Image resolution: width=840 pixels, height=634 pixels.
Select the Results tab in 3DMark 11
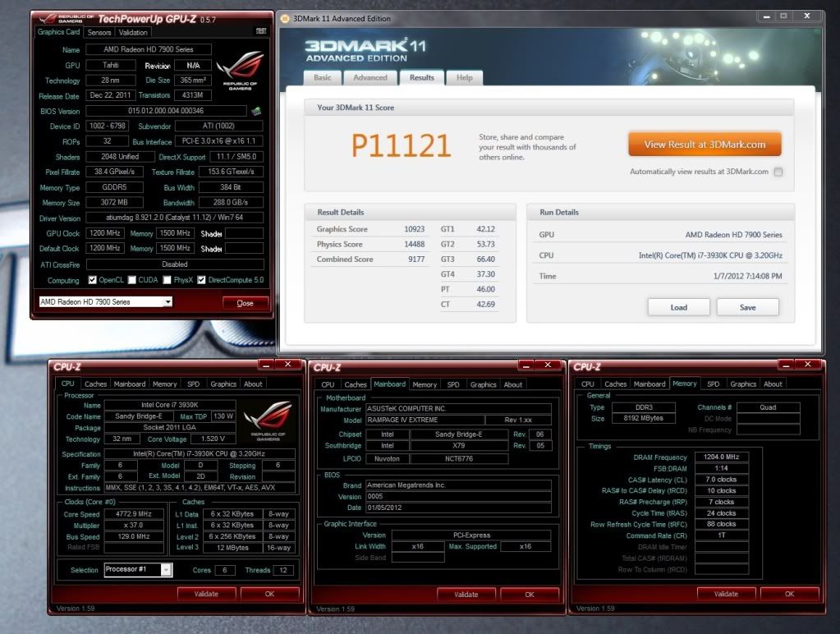point(421,78)
